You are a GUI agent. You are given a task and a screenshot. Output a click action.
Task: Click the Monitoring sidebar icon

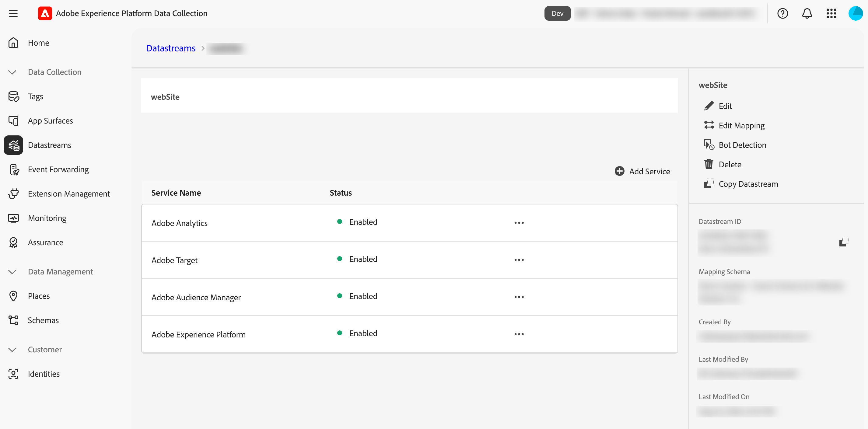point(13,218)
